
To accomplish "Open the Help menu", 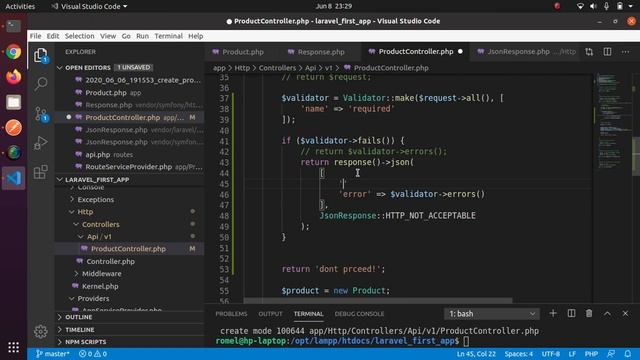I will pos(196,36).
